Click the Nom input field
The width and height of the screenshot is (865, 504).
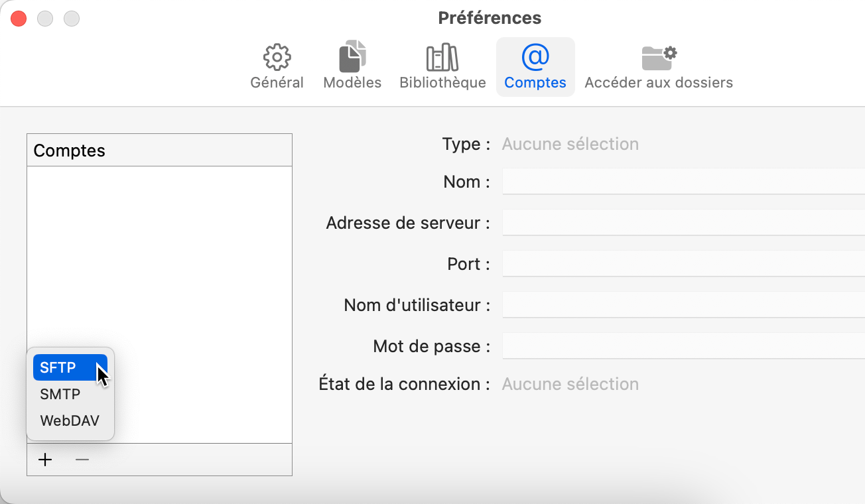click(x=677, y=182)
